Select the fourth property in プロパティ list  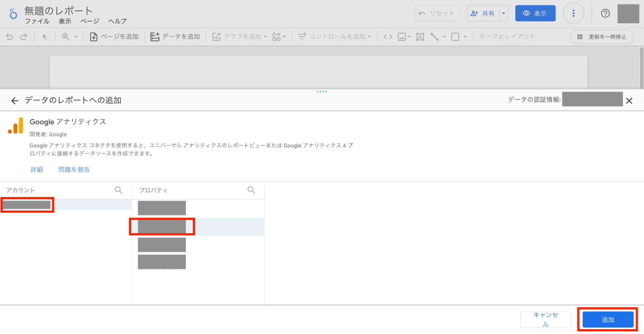tap(198, 262)
